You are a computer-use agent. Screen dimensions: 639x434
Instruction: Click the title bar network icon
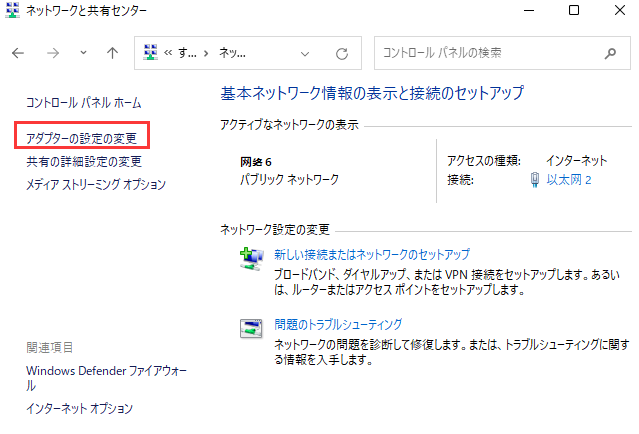(13, 10)
